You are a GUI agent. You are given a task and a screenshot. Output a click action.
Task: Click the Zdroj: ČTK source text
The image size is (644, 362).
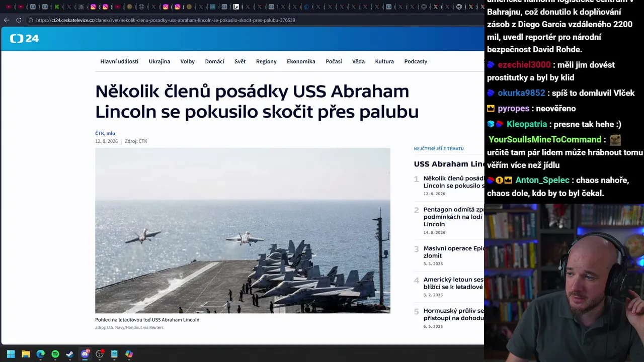click(136, 141)
